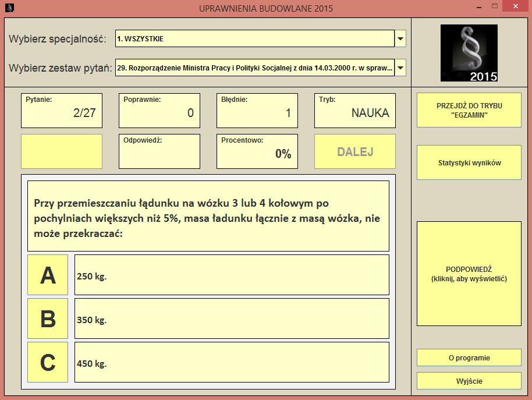This screenshot has height=400, width=532.
Task: Choose the '250 kg.' answer text
Action: point(232,275)
